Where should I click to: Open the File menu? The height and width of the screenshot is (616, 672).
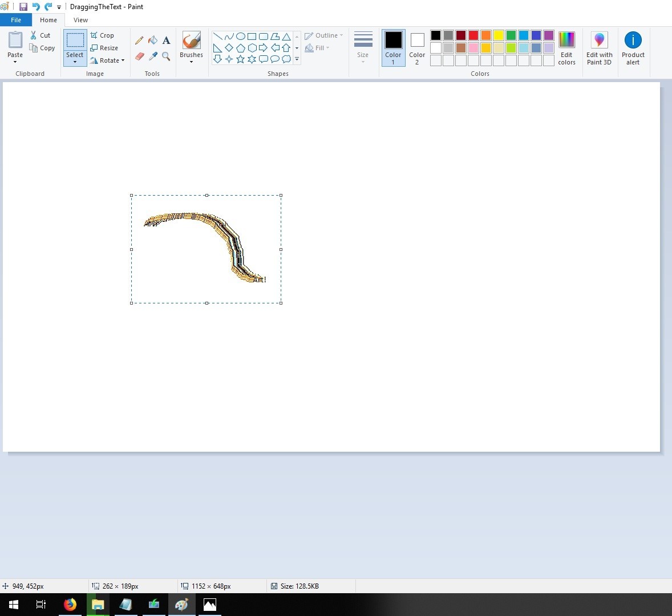click(x=16, y=20)
